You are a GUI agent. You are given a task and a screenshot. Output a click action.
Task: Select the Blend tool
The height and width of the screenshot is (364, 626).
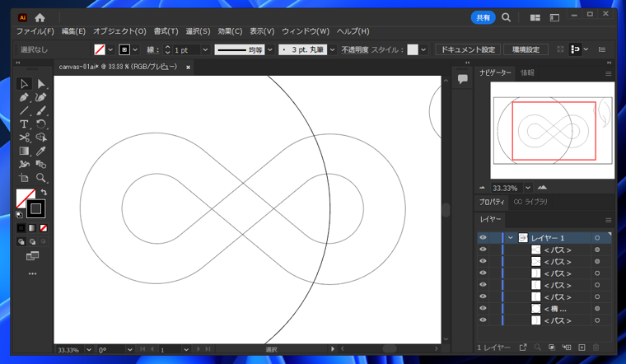[x=40, y=164]
